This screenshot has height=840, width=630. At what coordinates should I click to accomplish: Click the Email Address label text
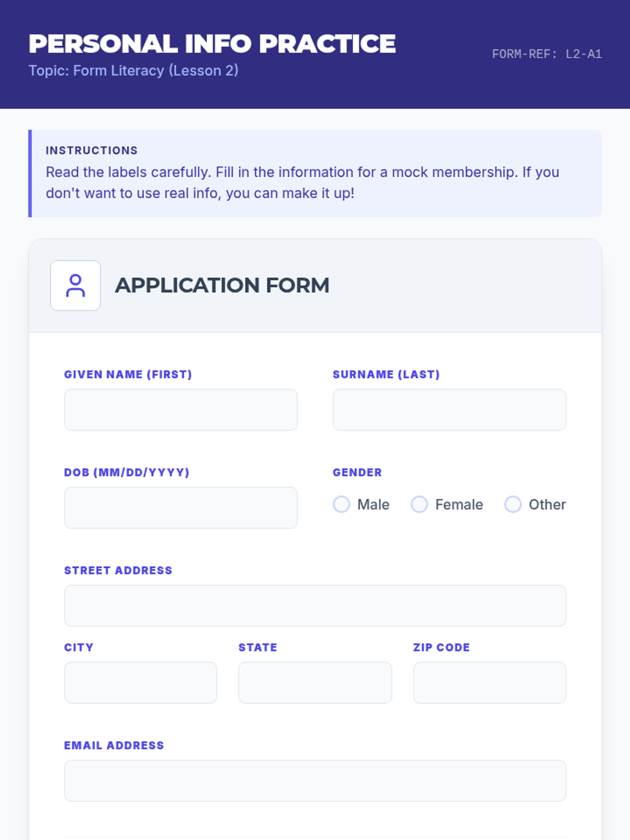point(114,745)
